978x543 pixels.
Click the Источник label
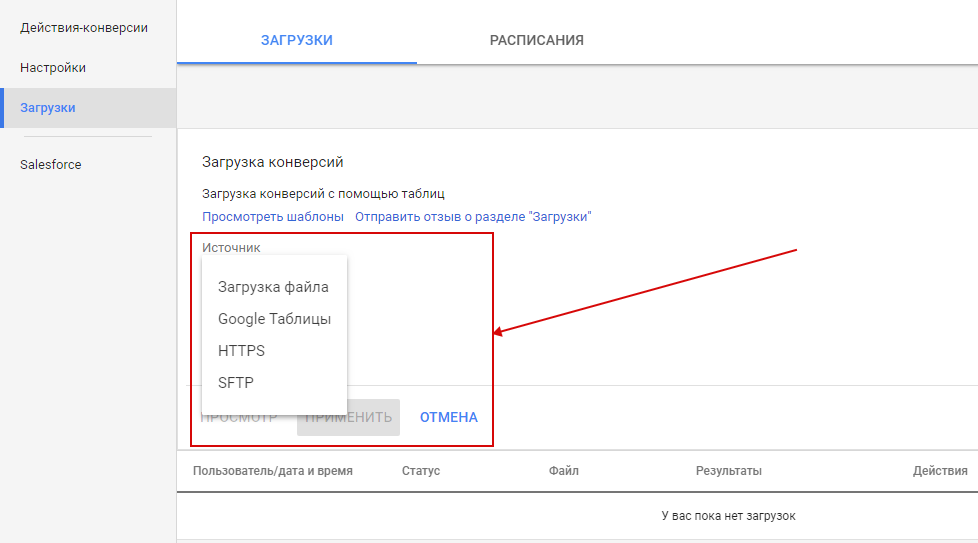[x=231, y=248]
